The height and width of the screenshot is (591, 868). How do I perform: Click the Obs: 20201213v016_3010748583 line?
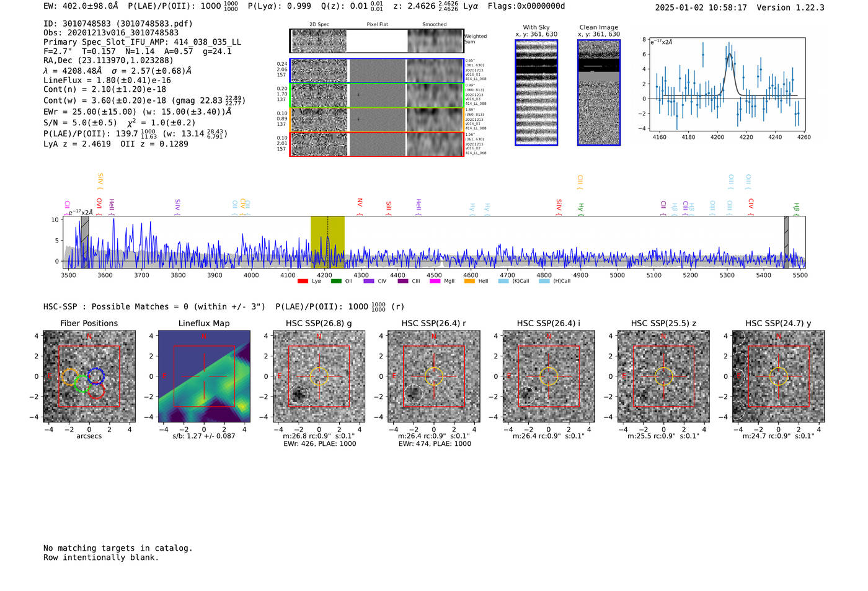point(111,33)
